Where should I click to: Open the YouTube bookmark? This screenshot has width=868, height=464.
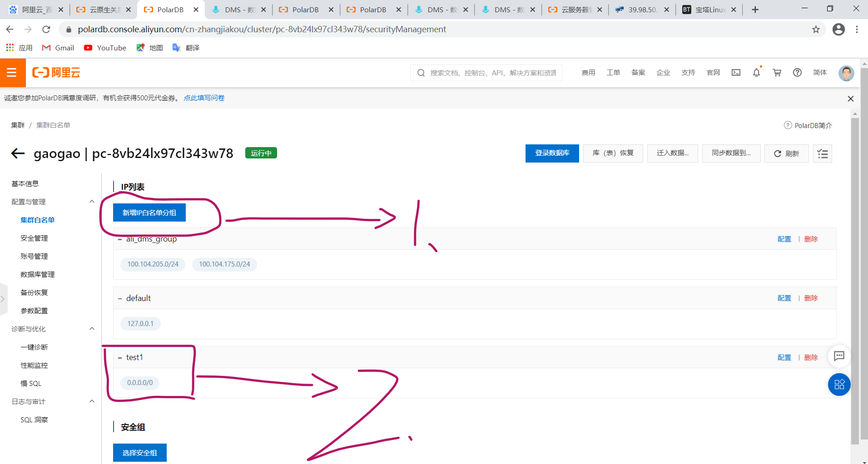click(105, 48)
